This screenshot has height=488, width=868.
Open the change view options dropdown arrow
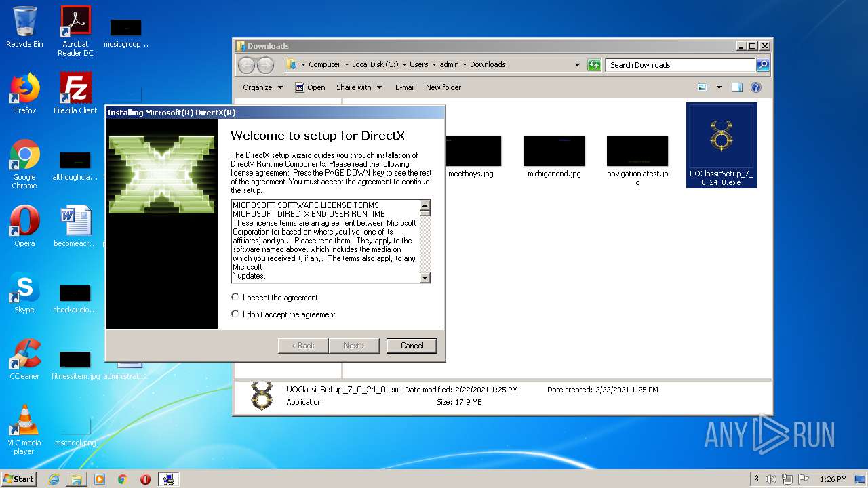719,87
